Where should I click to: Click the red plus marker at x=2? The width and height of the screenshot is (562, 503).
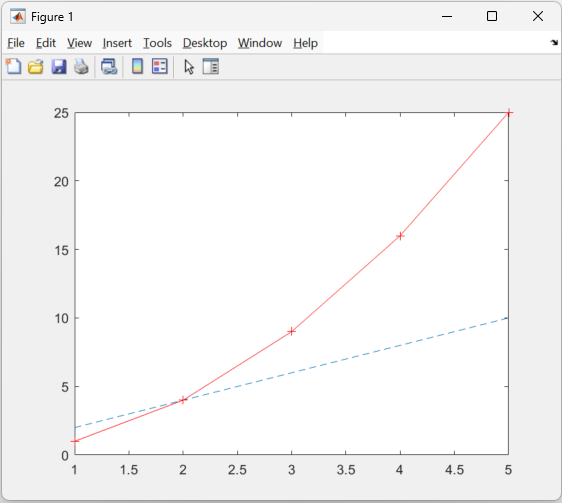(x=183, y=400)
